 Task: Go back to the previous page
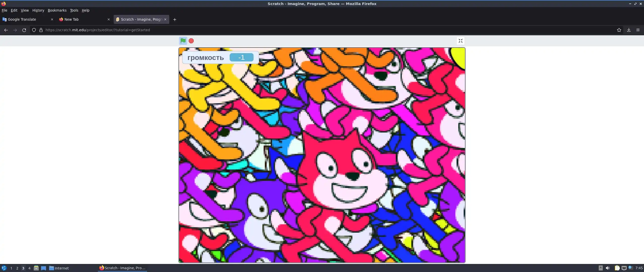(x=6, y=30)
